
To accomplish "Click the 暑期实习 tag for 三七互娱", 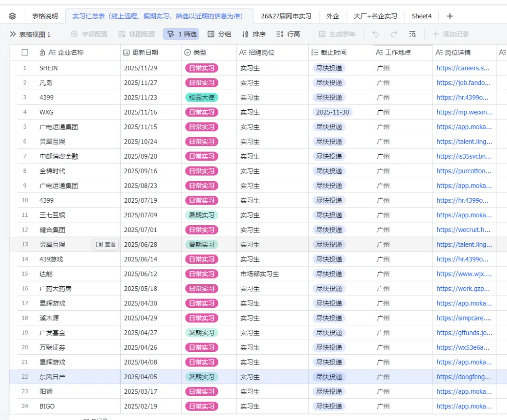I will coord(202,215).
